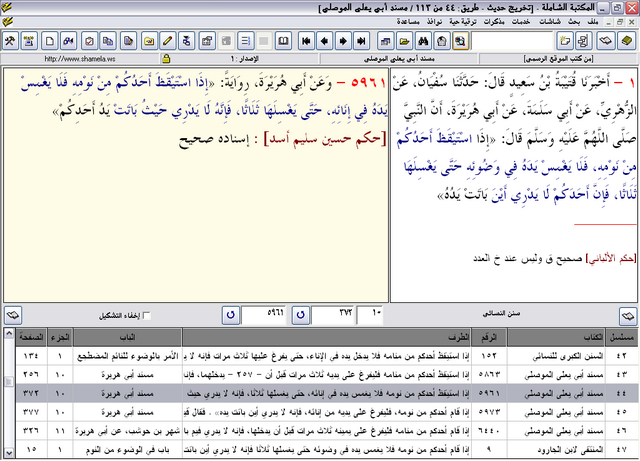Click باب في الوضوء من النوم cell
This screenshot has width=640, height=461.
click(127, 450)
